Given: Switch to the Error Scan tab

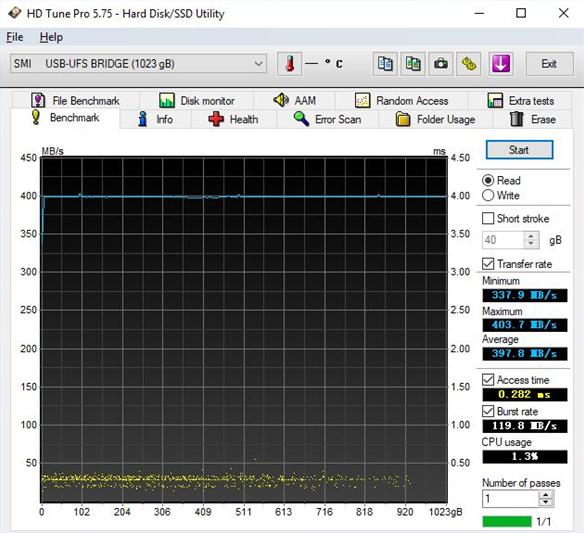Looking at the screenshot, I should [x=328, y=119].
